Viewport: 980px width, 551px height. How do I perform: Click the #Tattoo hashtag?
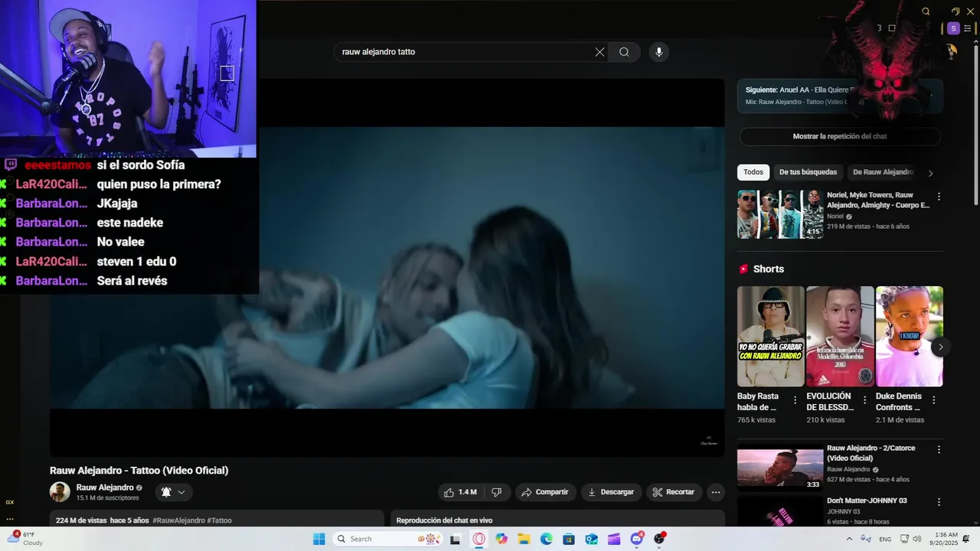219,520
